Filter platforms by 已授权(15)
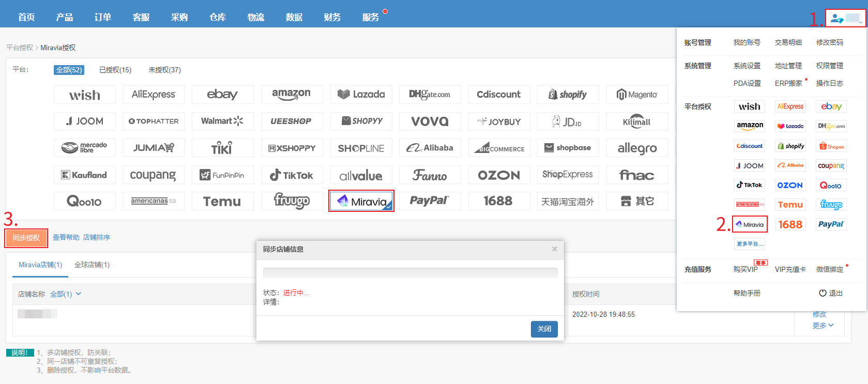868x384 pixels. pos(115,70)
